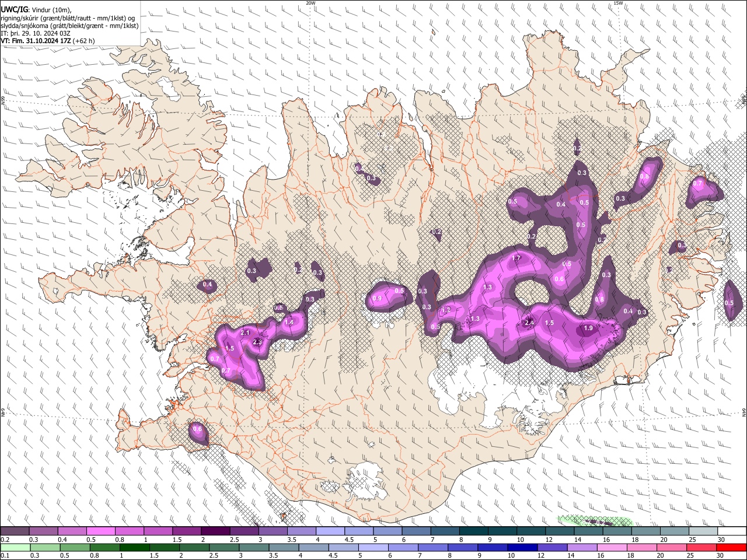The height and width of the screenshot is (560, 747).
Task: Click the pale grey swatch starting at 25, upper legend row
Action: (703, 531)
